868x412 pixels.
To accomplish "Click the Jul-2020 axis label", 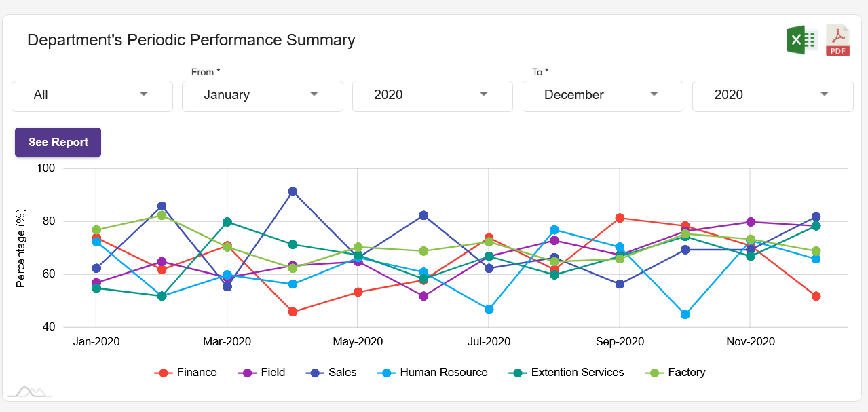I will [x=488, y=341].
